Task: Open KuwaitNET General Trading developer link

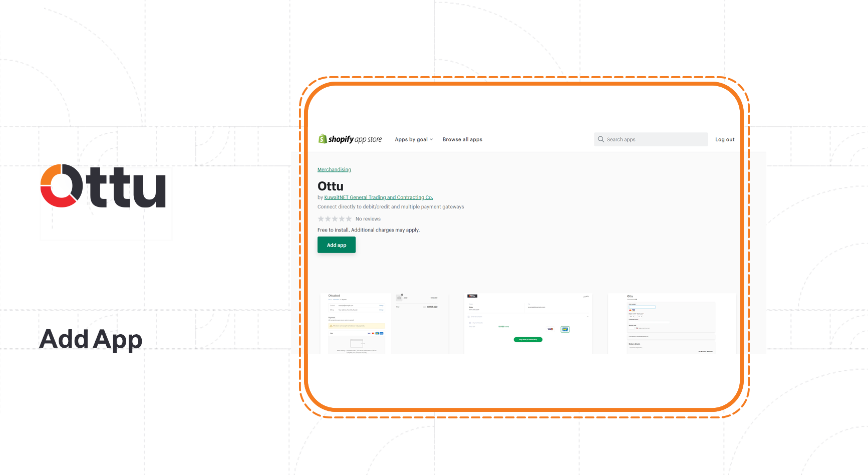Action: point(378,197)
